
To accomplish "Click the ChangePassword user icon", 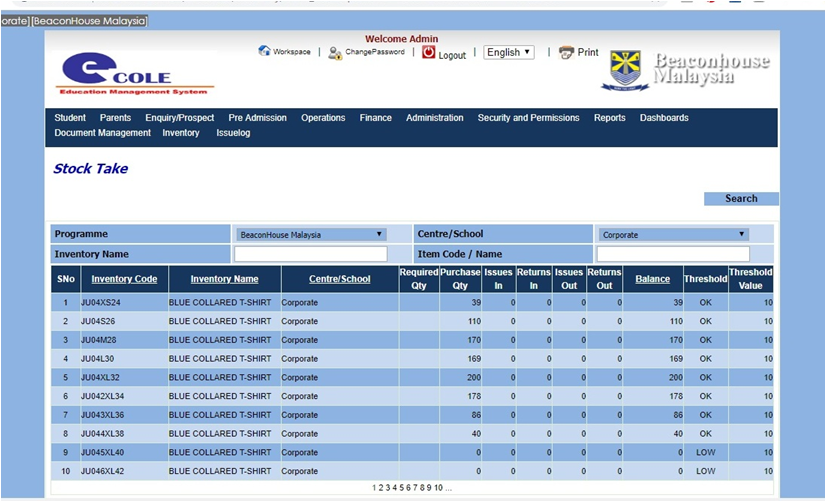I will coord(335,53).
